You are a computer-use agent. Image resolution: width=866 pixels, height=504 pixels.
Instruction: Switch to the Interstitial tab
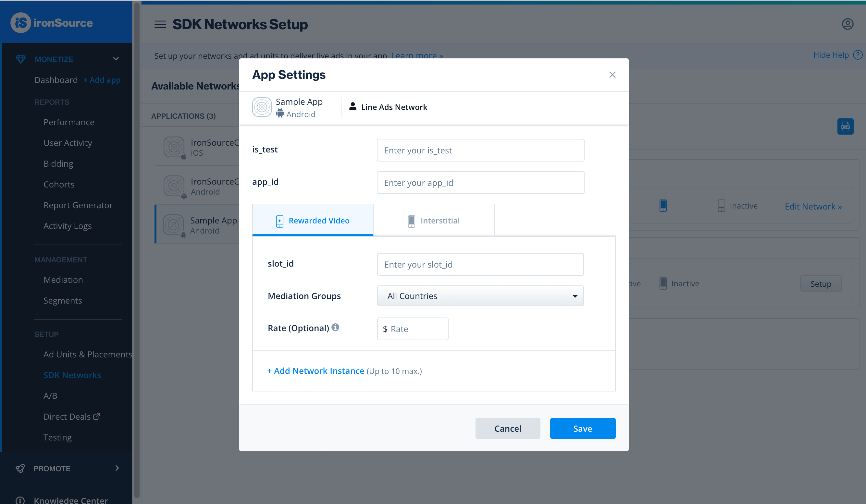[x=434, y=220]
